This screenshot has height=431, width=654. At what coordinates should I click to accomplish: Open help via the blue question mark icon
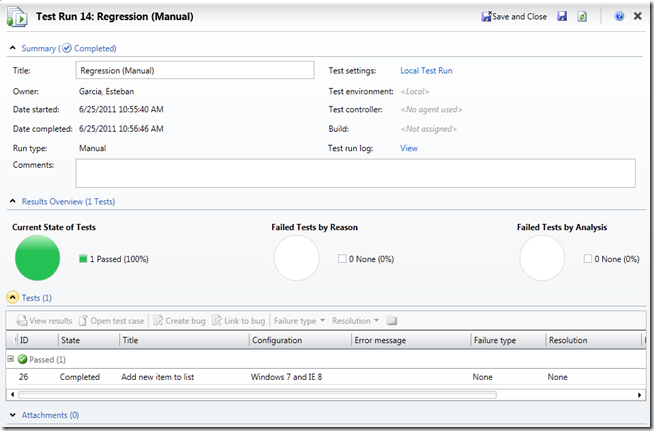point(619,17)
